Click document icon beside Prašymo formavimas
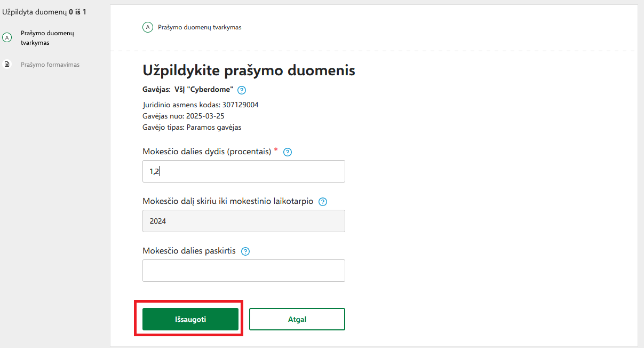The image size is (644, 348). pos(7,65)
